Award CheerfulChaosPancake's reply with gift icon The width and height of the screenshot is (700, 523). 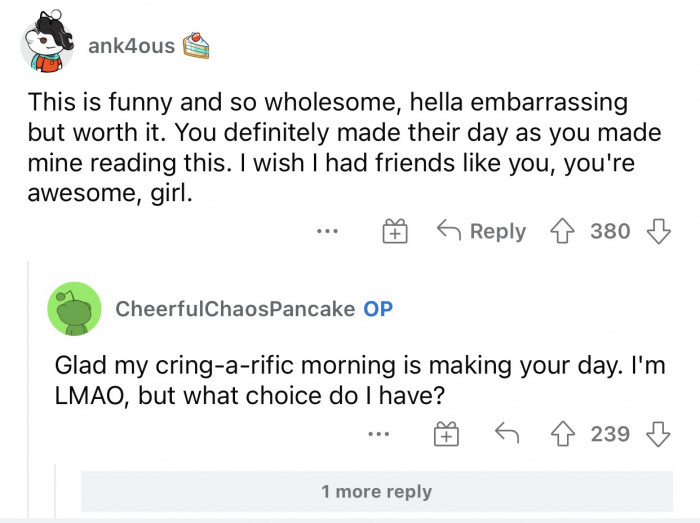click(x=446, y=433)
